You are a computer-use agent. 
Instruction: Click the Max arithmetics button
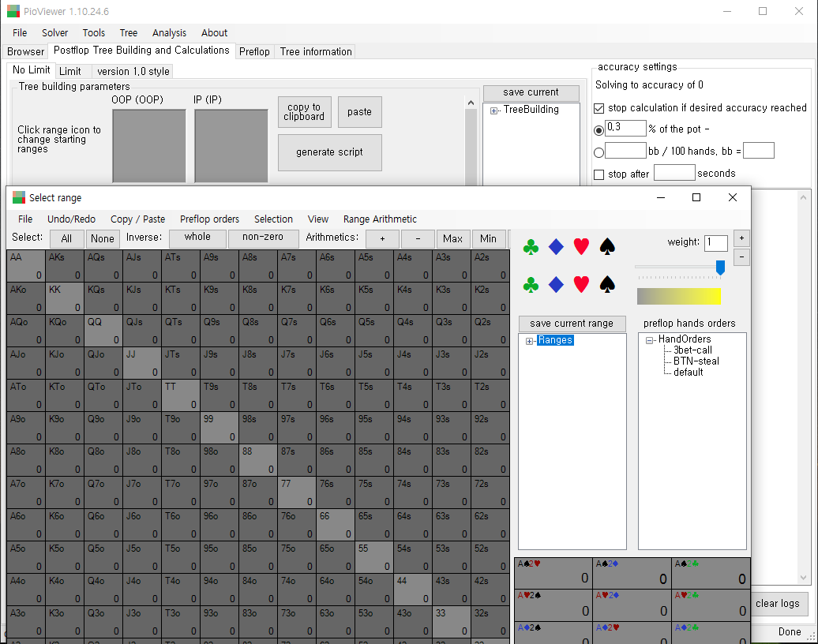coord(453,238)
